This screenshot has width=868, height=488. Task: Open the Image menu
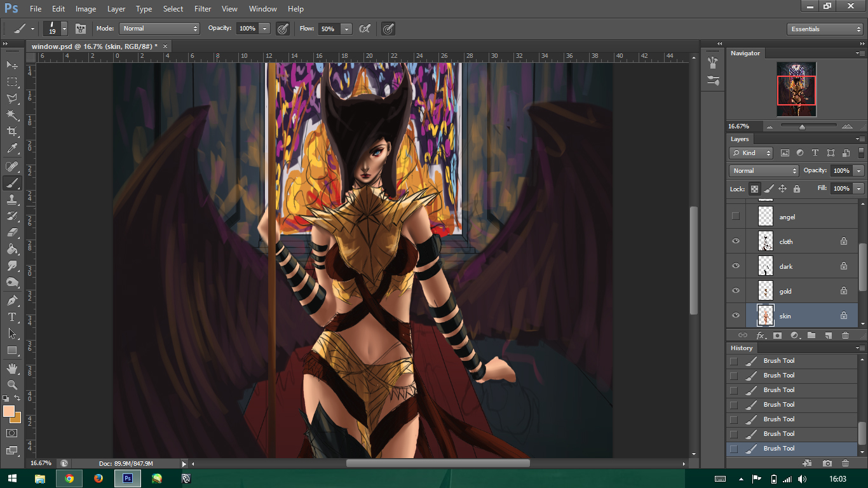[x=86, y=9]
